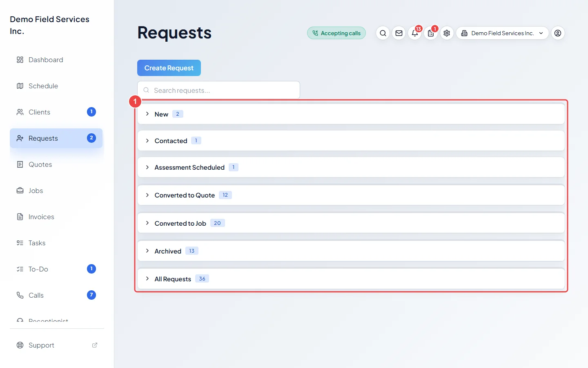The image size is (588, 368).
Task: Open the mail inbox icon
Action: [399, 33]
